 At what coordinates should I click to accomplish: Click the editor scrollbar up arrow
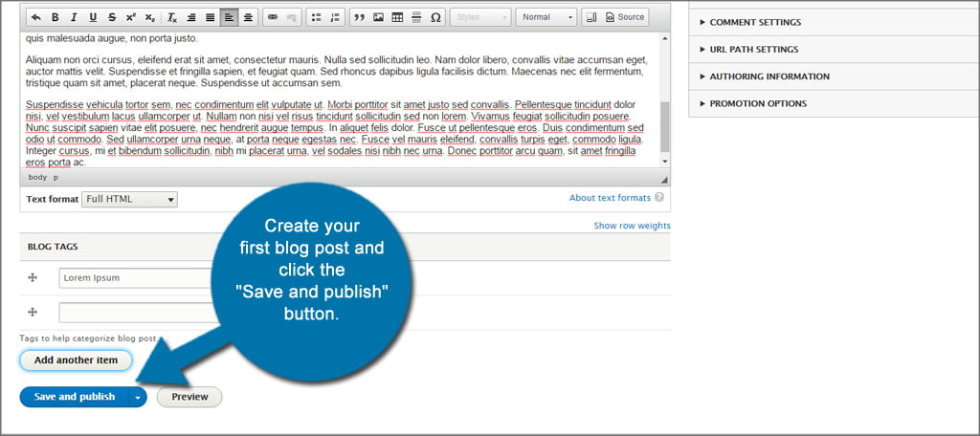(x=665, y=38)
